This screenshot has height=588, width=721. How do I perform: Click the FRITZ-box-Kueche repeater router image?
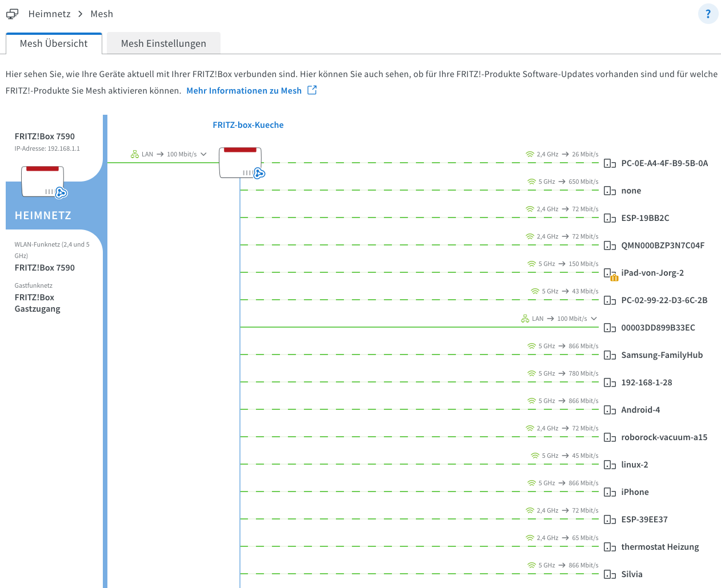coord(241,163)
